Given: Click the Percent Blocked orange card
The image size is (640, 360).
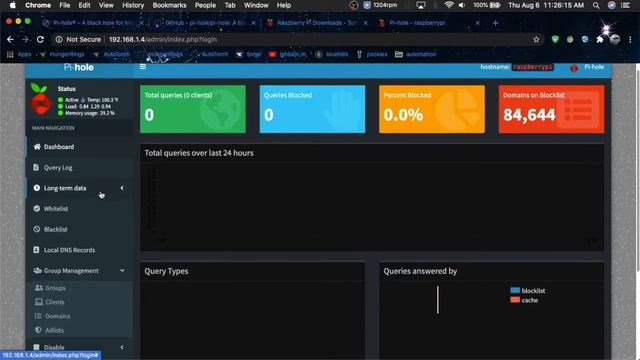Looking at the screenshot, I should coord(432,109).
